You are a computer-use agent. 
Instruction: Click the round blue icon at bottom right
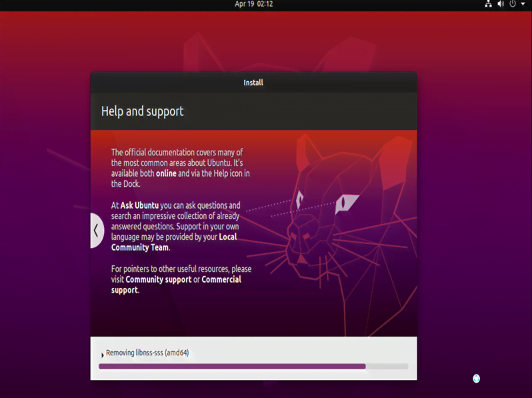coord(477,378)
